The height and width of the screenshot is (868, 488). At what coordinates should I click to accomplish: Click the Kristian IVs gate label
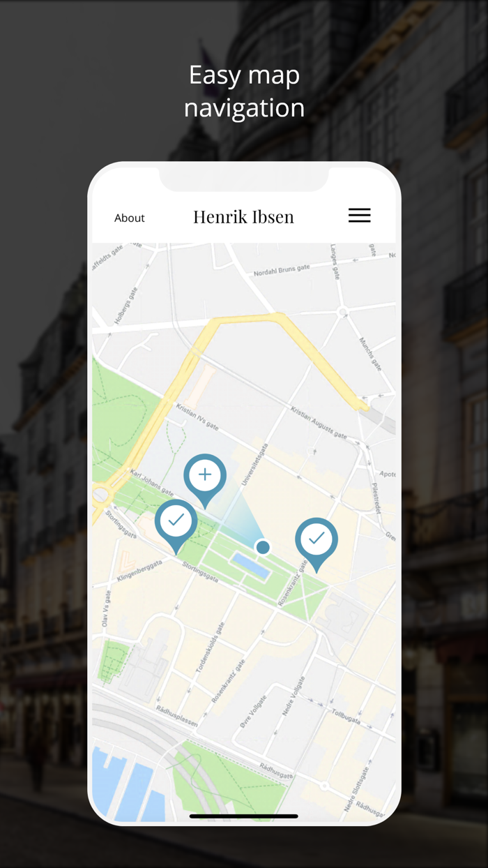(198, 417)
